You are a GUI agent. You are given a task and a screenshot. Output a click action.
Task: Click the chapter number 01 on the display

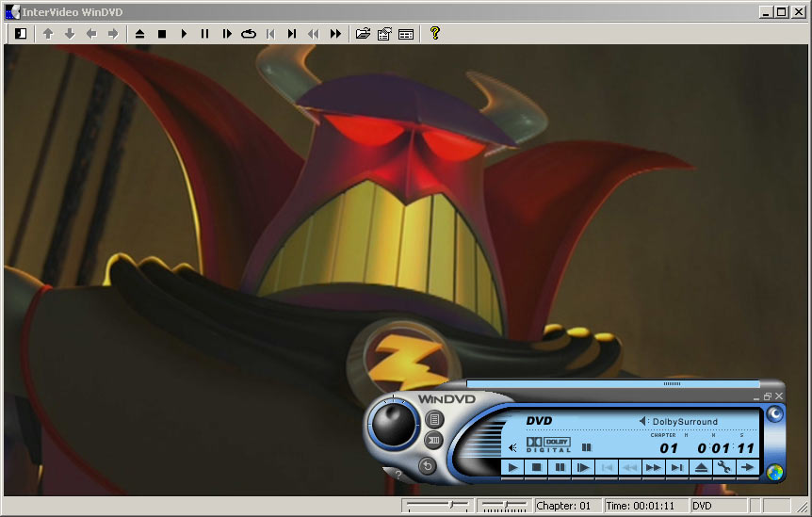point(669,448)
